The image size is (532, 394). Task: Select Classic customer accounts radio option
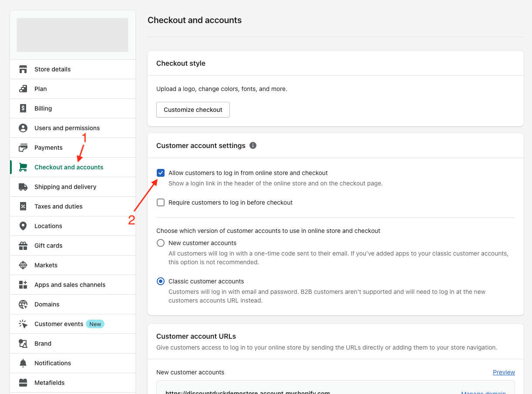click(161, 281)
